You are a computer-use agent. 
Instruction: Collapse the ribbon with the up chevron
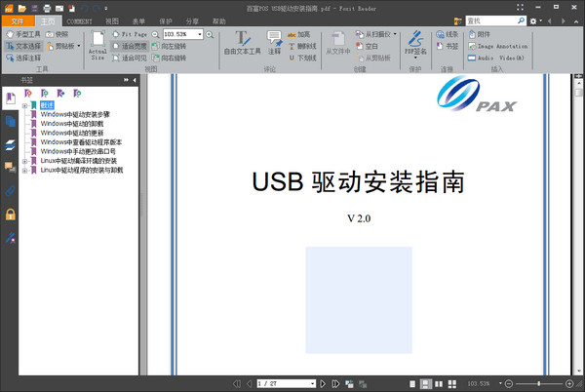coord(576,21)
